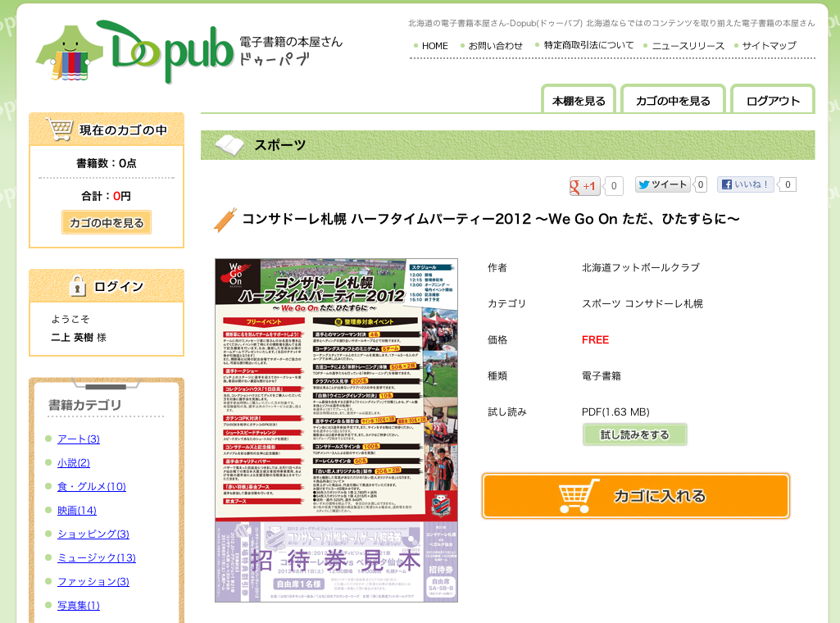Click the Google +1 share button
Viewport: 840px width, 623px height.
pos(585,186)
